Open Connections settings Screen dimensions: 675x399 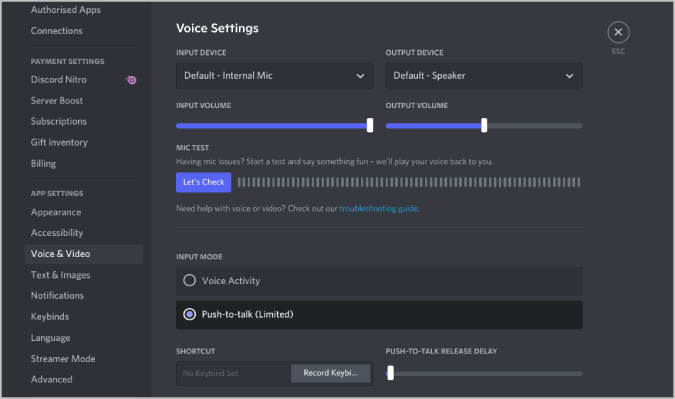(56, 31)
